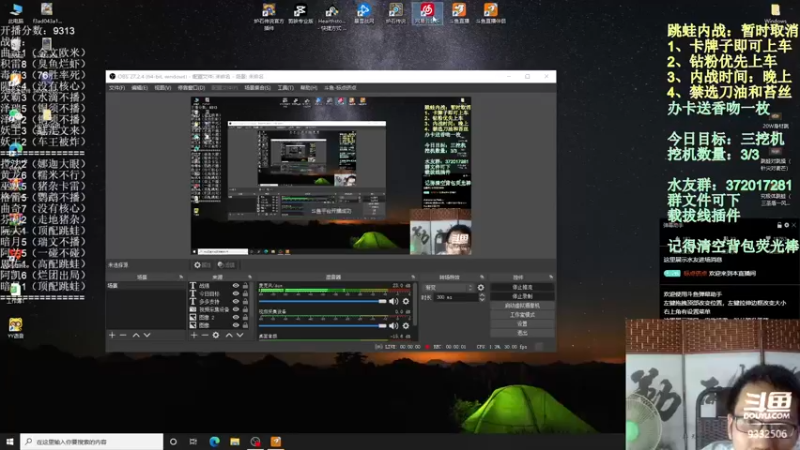Open the YY语音 desktop icon

[x=15, y=328]
